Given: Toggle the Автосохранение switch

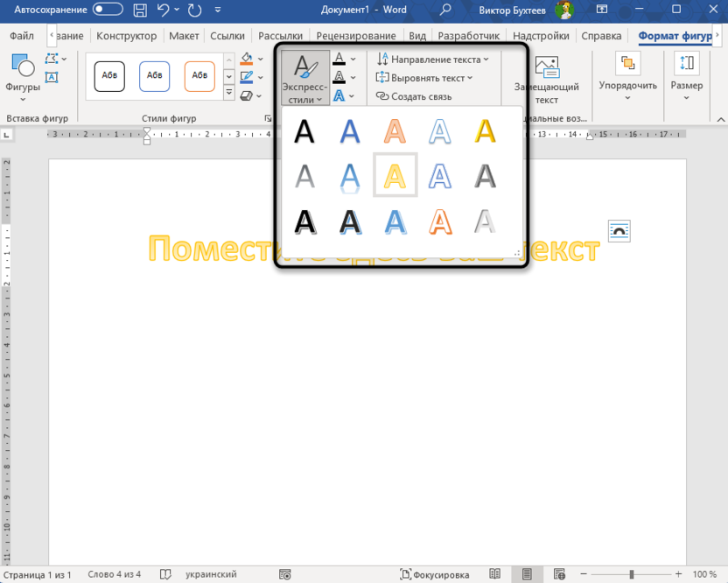Looking at the screenshot, I should tap(108, 10).
